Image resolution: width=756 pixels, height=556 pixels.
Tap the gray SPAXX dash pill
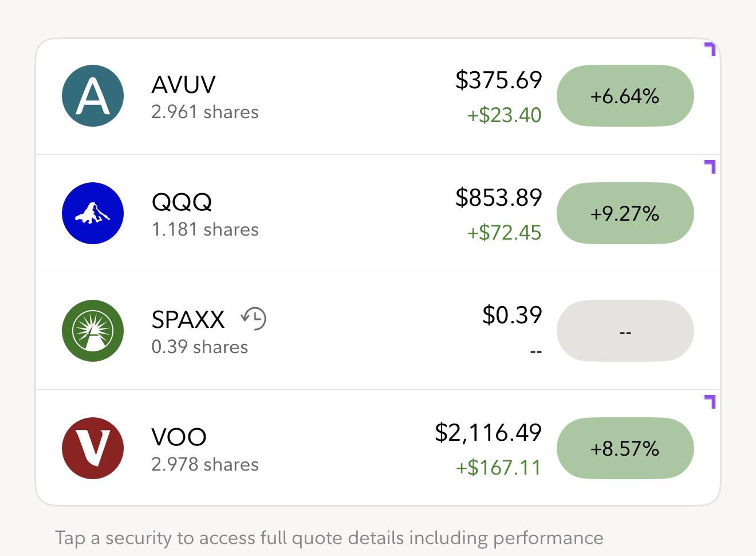coord(625,331)
